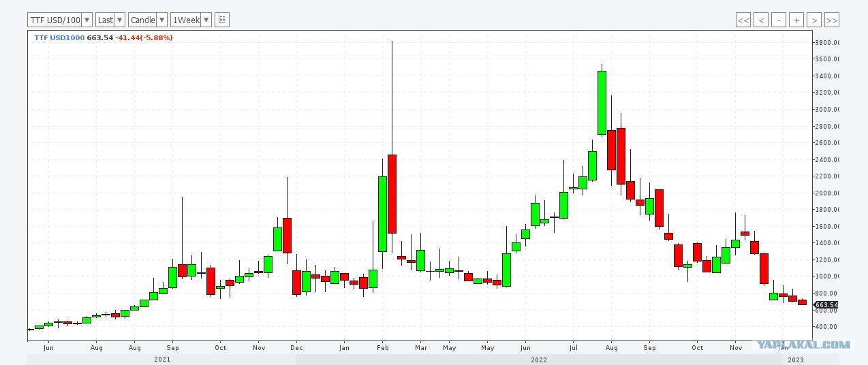Jump to chart end with >> button
868x365 pixels.
[832, 20]
